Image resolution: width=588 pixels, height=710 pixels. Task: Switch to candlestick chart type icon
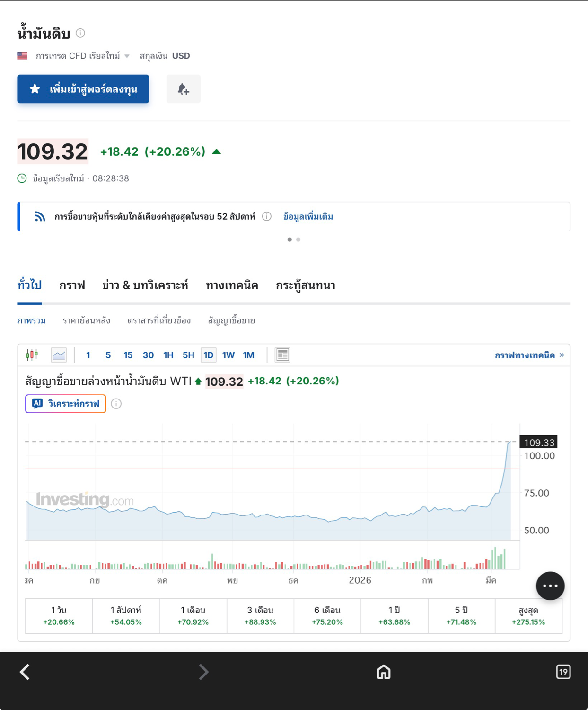click(32, 355)
